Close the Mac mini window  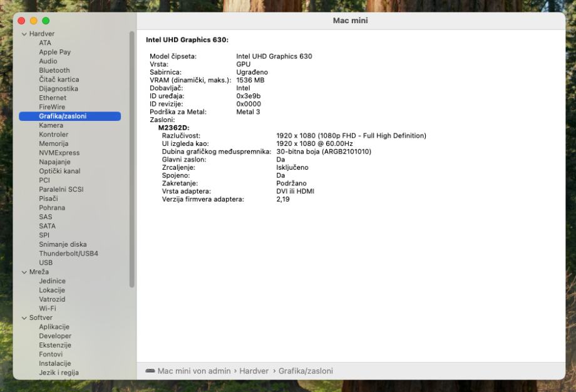coord(21,21)
